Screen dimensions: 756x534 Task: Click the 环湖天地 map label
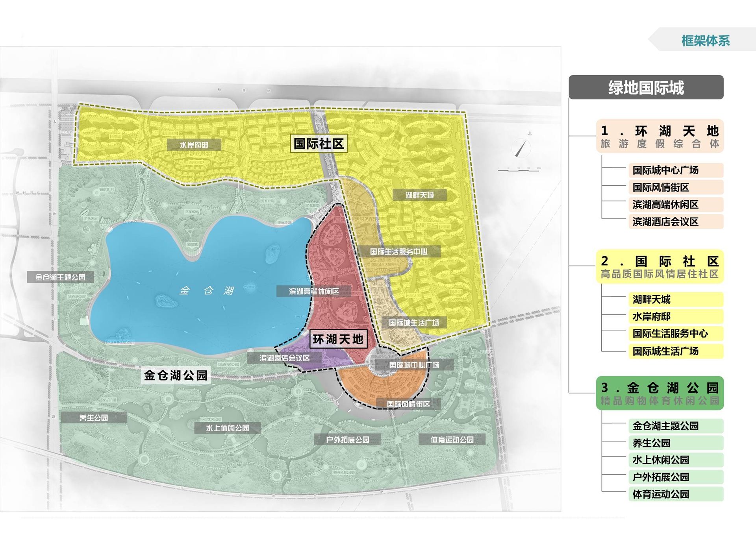[338, 339]
